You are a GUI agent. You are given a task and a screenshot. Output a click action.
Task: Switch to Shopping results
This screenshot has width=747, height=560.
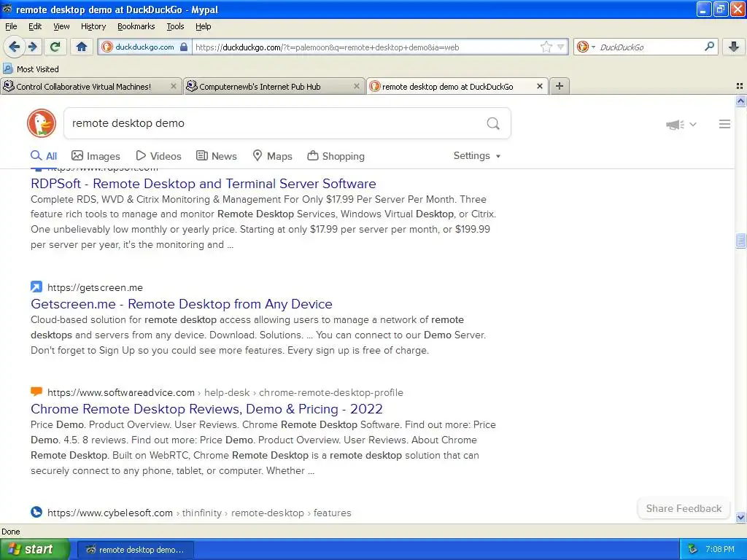336,156
